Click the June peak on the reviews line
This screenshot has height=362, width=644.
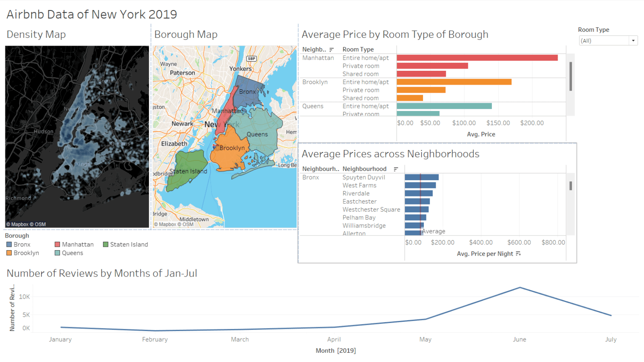click(520, 287)
